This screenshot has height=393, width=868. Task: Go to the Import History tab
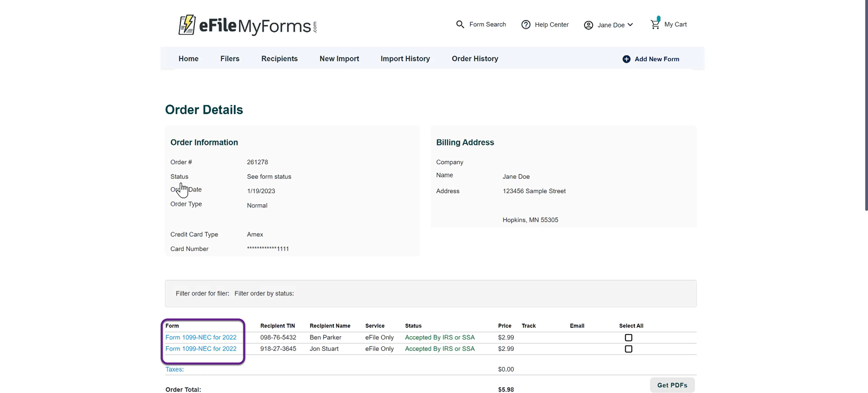(x=405, y=58)
